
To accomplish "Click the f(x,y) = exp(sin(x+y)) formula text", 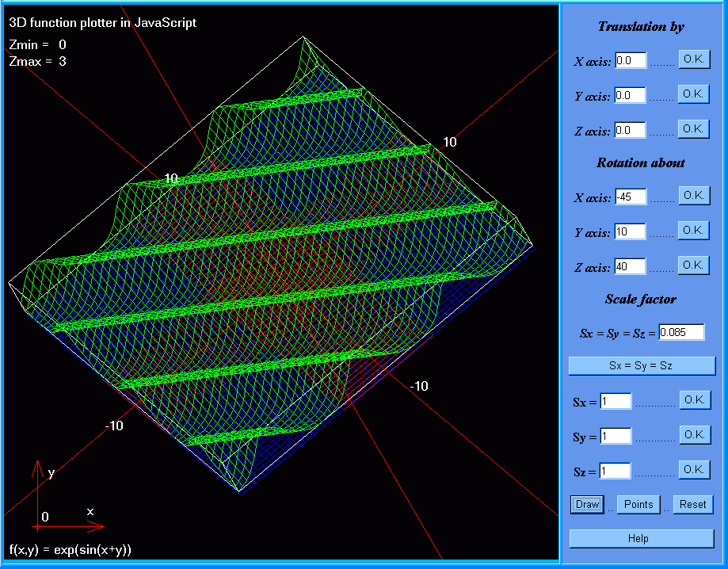I will coord(71,549).
